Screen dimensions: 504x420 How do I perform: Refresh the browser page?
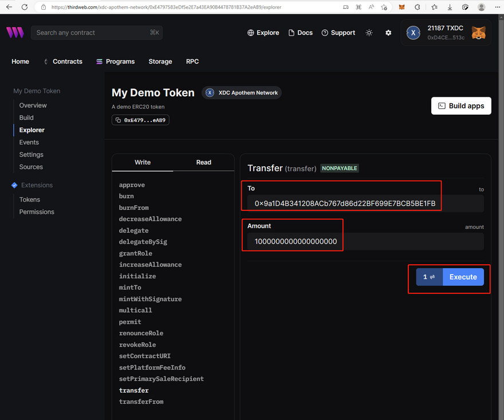click(x=24, y=7)
